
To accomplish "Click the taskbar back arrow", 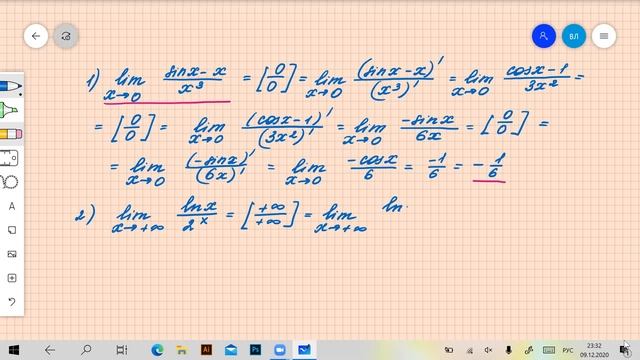I will point(50,350).
